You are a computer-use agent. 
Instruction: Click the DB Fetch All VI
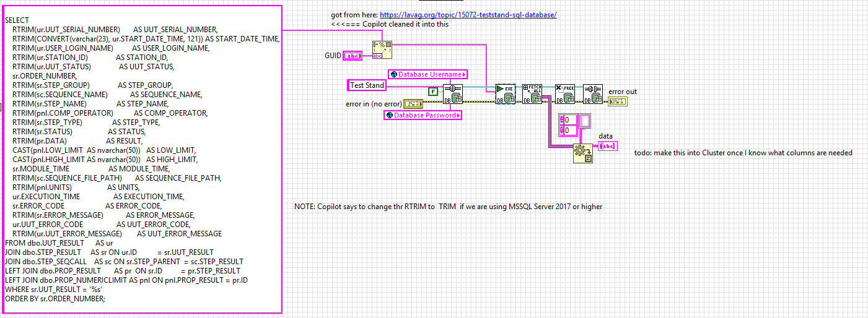532,94
